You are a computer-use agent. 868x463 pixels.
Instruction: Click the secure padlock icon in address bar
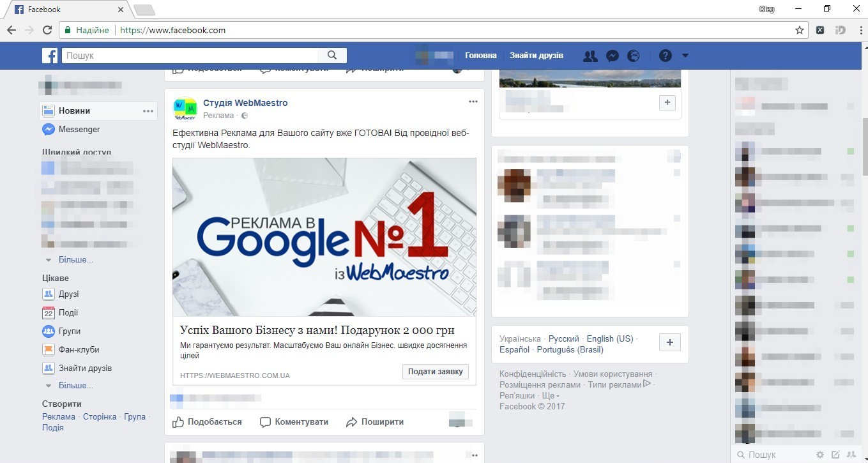pyautogui.click(x=67, y=30)
